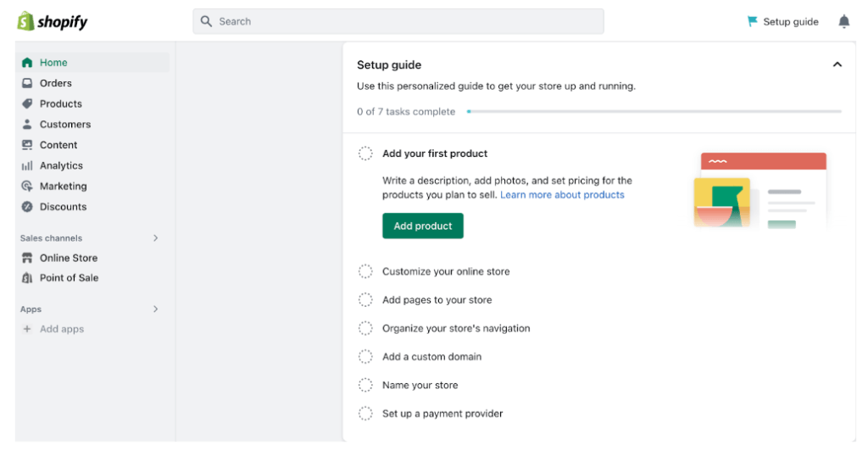Click the product illustration image

[760, 191]
